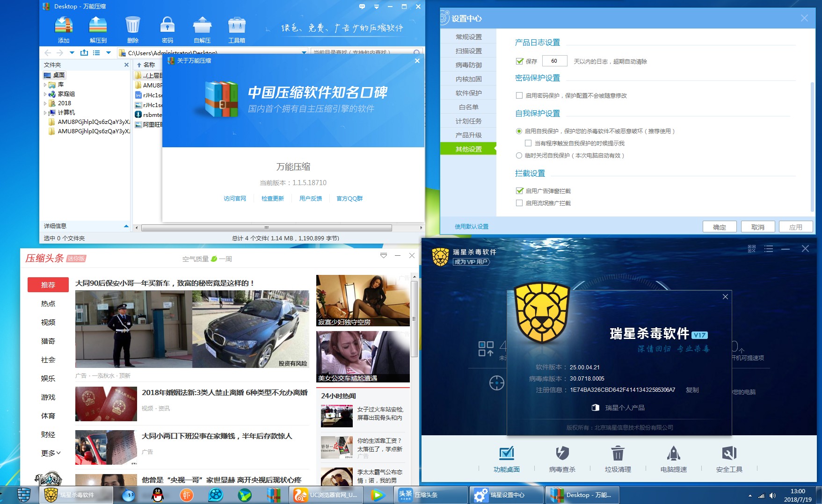Select 启用自我保护 radio button
Screen dimensions: 822x504
click(519, 131)
